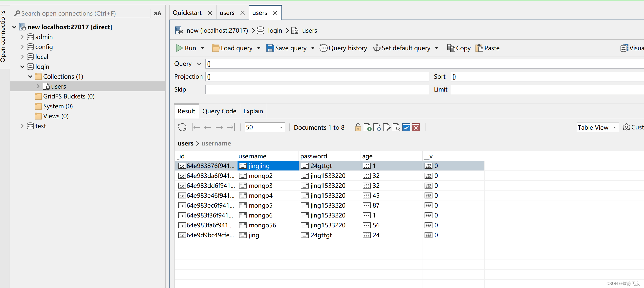Open the Set default query dropdown arrow

click(437, 48)
